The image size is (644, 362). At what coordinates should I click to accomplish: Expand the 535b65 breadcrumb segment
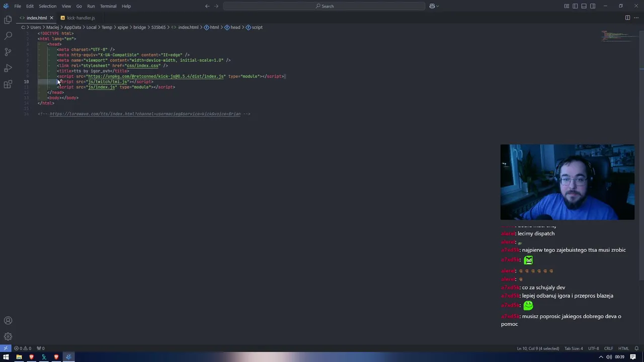(x=158, y=27)
